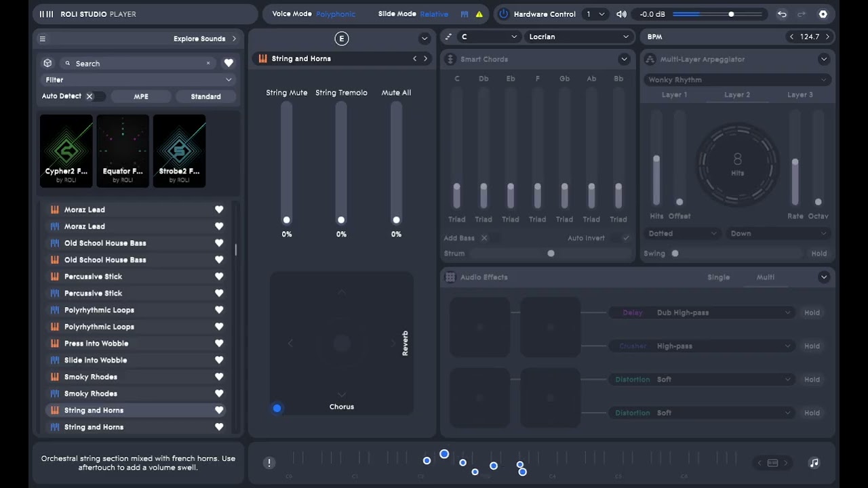This screenshot has width=868, height=488.
Task: Clear the search field with the x icon
Action: [208, 63]
